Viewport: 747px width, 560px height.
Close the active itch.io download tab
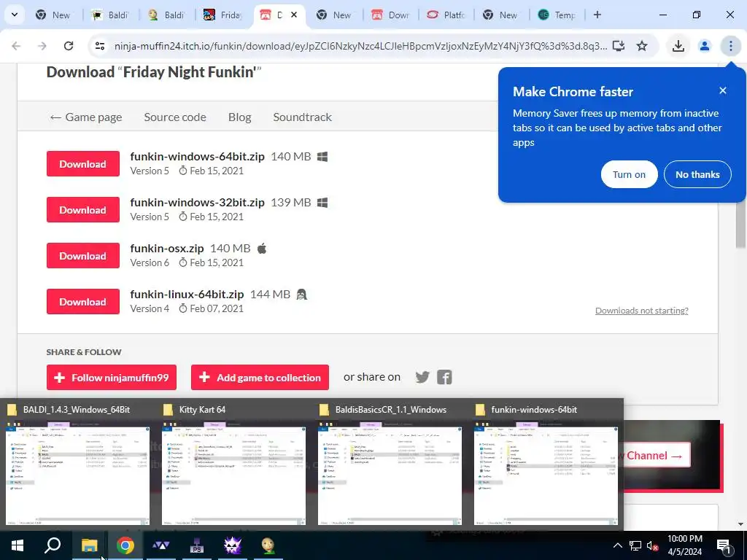point(294,15)
